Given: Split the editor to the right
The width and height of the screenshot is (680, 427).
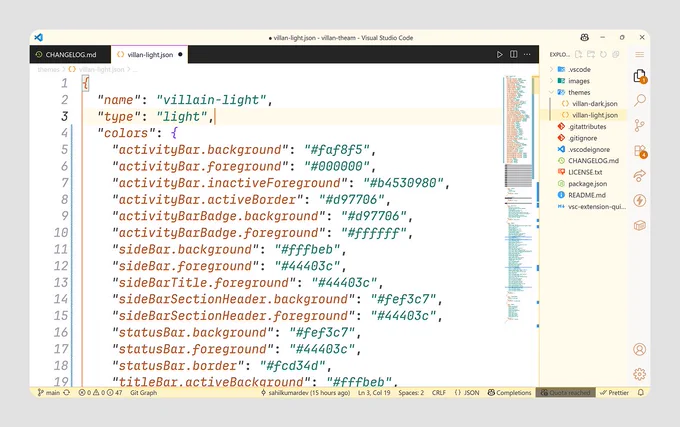Looking at the screenshot, I should click(513, 54).
